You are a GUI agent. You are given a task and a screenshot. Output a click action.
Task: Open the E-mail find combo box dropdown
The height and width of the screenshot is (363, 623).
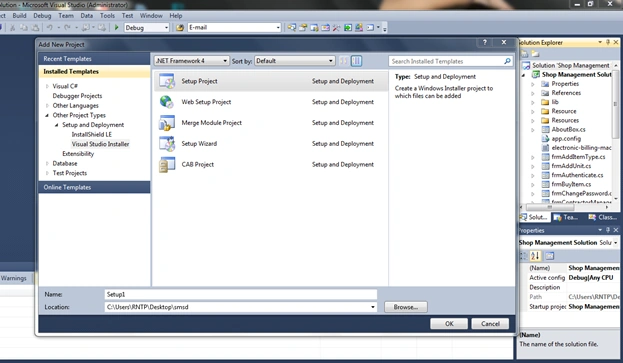278,27
